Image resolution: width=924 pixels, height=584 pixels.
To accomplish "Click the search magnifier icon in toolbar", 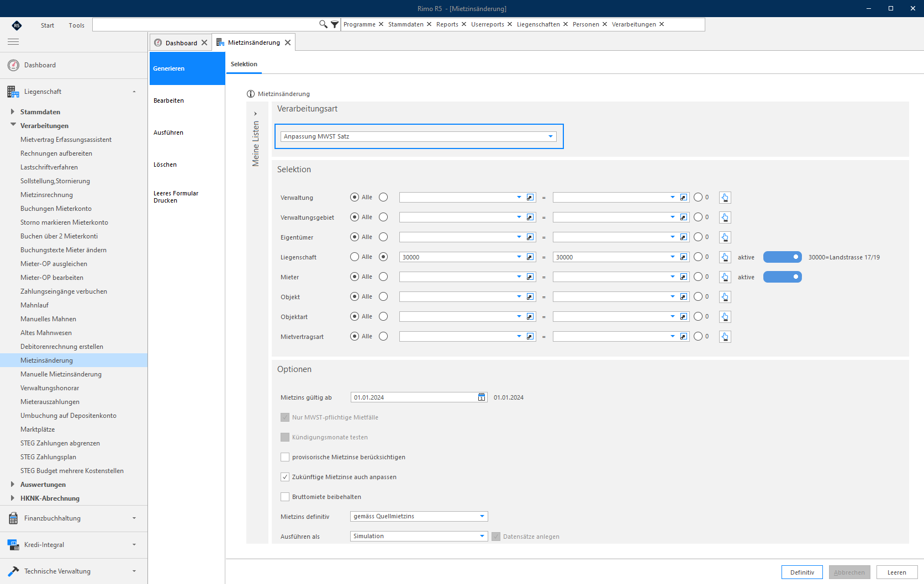I will [x=323, y=24].
